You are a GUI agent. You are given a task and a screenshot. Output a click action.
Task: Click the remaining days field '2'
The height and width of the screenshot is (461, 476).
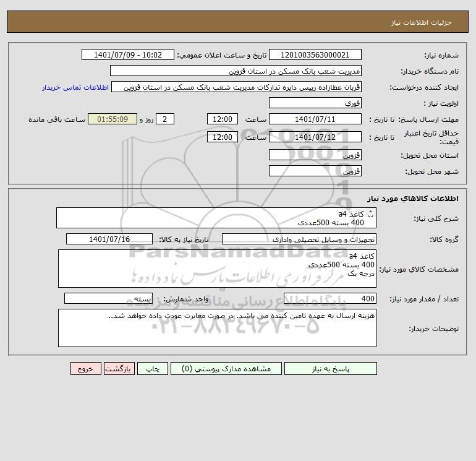coord(165,119)
